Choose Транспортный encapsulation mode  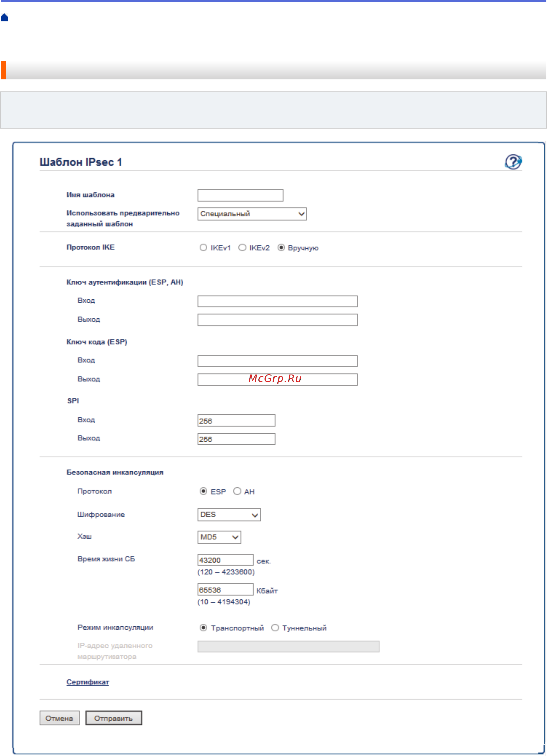tap(203, 628)
